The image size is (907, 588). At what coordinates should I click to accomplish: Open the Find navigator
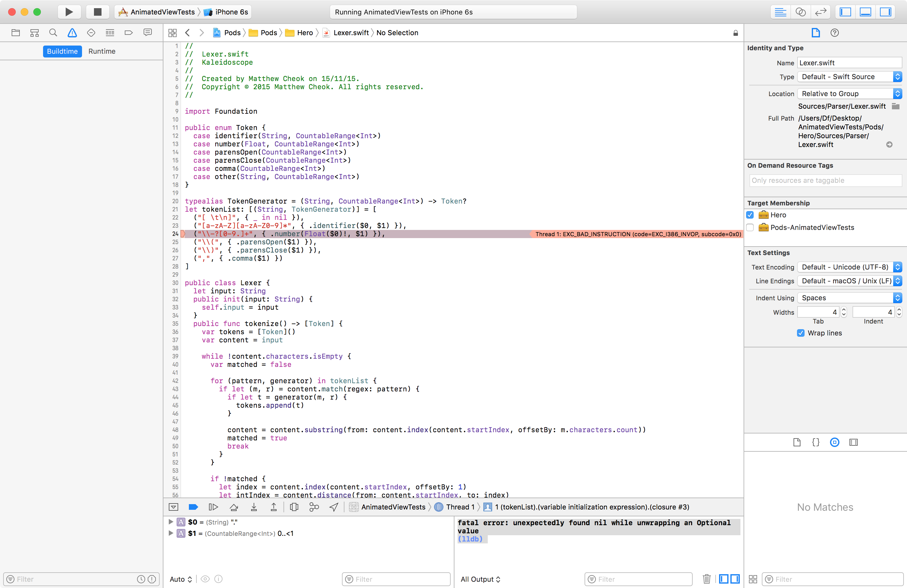(53, 33)
